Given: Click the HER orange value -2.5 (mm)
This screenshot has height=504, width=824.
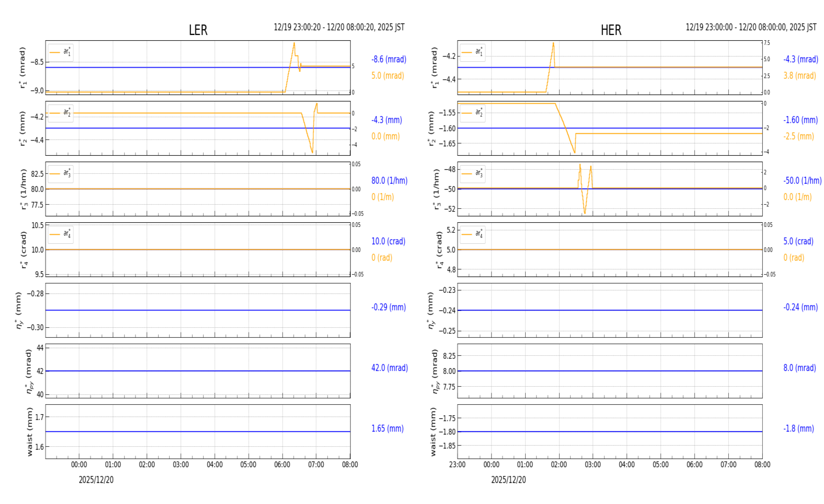Looking at the screenshot, I should [x=798, y=136].
